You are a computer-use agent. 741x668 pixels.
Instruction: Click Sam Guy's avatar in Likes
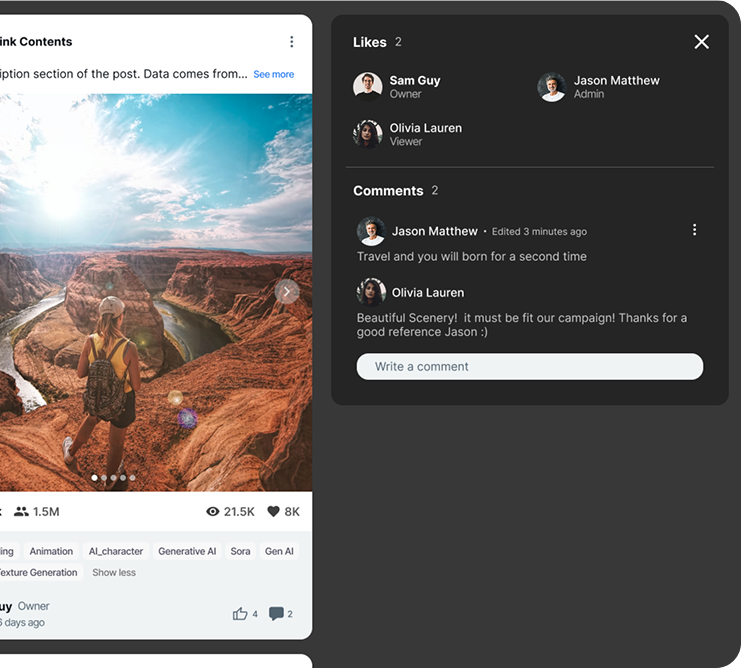368,86
